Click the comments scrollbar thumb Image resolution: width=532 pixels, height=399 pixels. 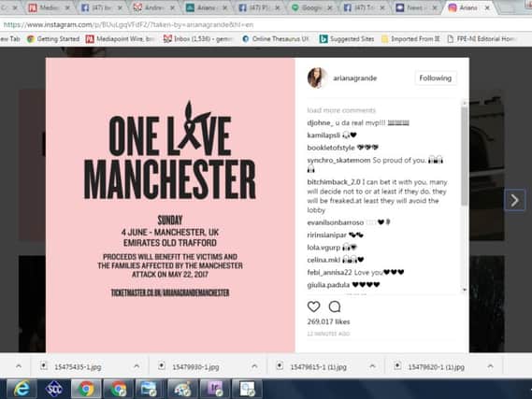(x=464, y=156)
